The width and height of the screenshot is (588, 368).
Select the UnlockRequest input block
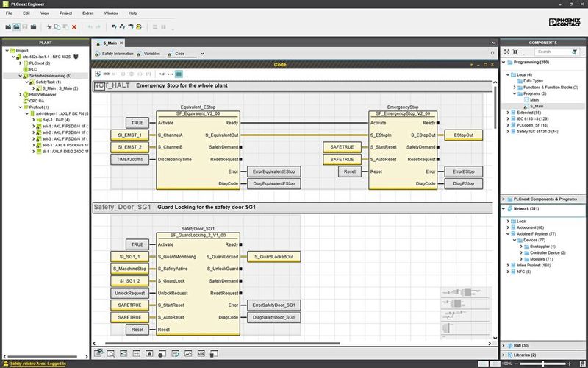(130, 293)
